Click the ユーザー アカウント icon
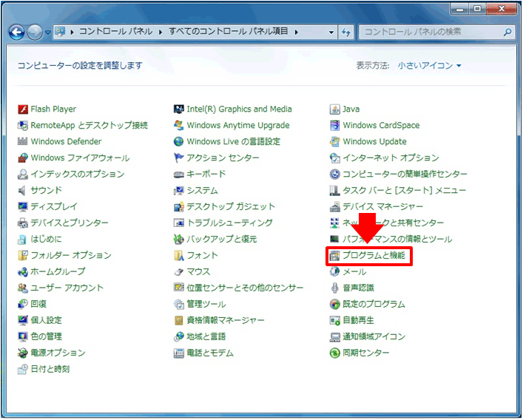This screenshot has width=523, height=420. (x=23, y=288)
